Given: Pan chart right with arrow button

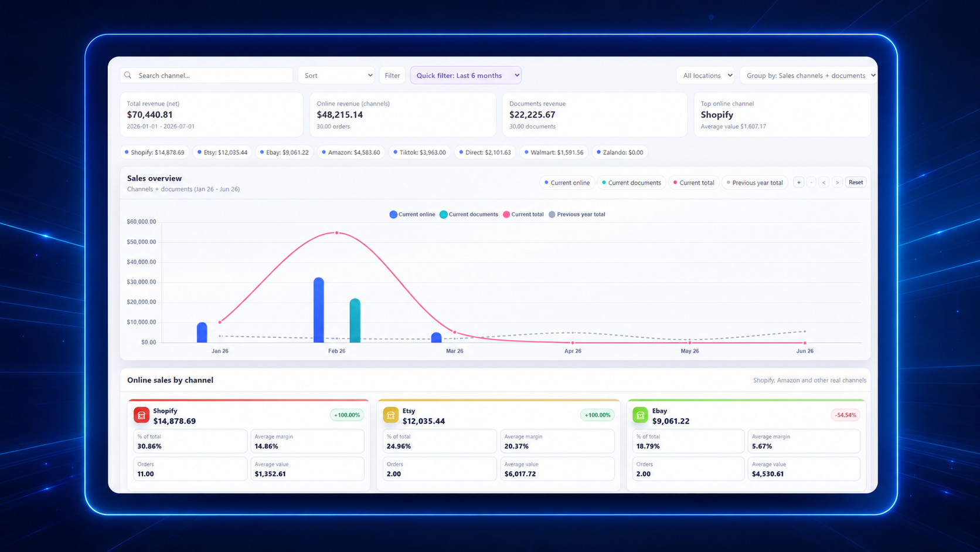Looking at the screenshot, I should tap(837, 182).
